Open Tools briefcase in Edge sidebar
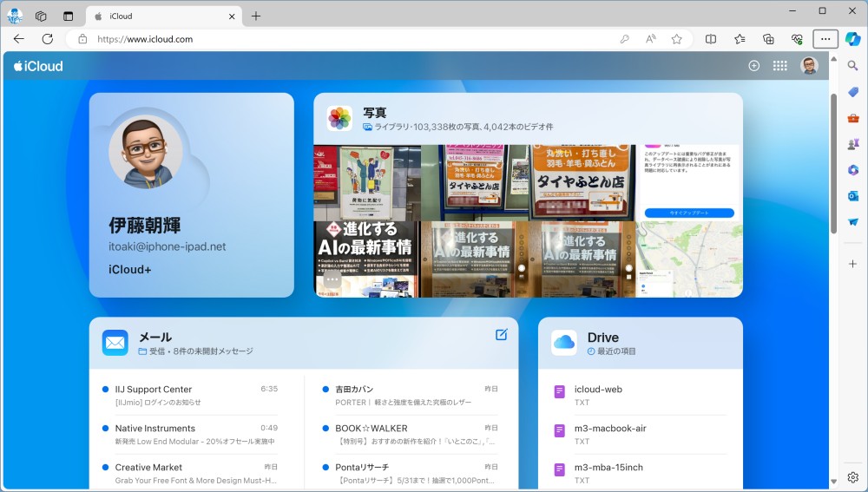The height and width of the screenshot is (492, 868). point(853,118)
